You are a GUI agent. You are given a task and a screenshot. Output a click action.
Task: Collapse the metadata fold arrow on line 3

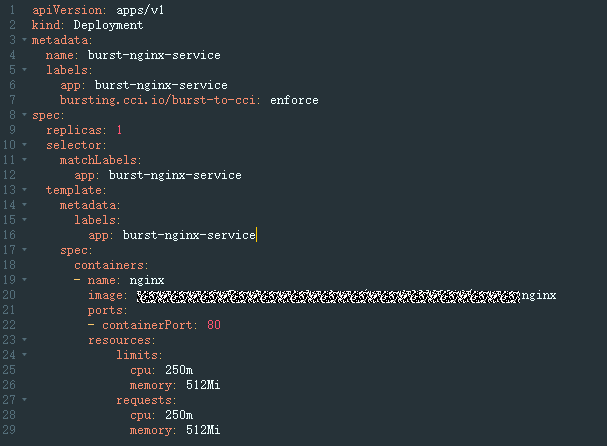pos(24,39)
